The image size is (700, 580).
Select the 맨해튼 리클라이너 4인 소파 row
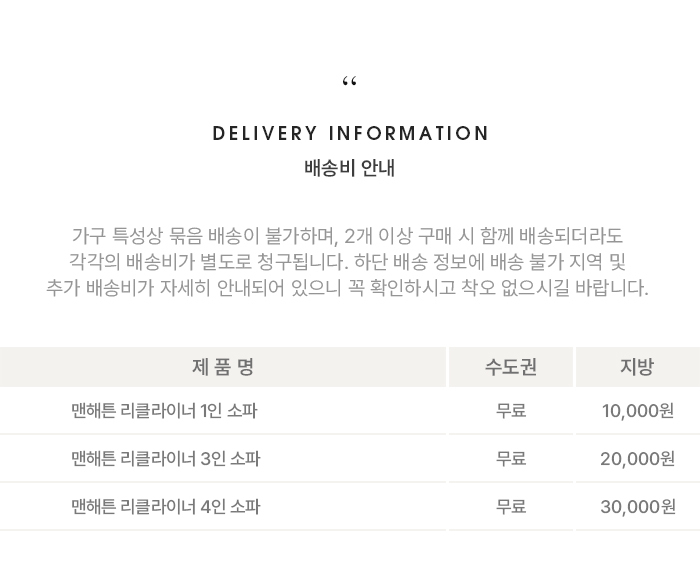(x=165, y=507)
